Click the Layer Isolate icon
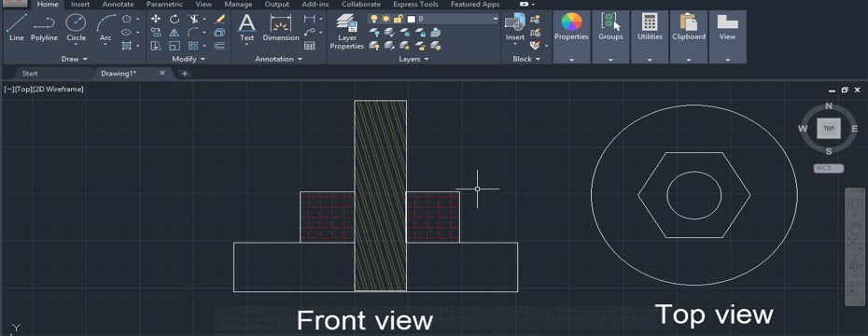Screen dimensions: 868x336 [x=390, y=33]
